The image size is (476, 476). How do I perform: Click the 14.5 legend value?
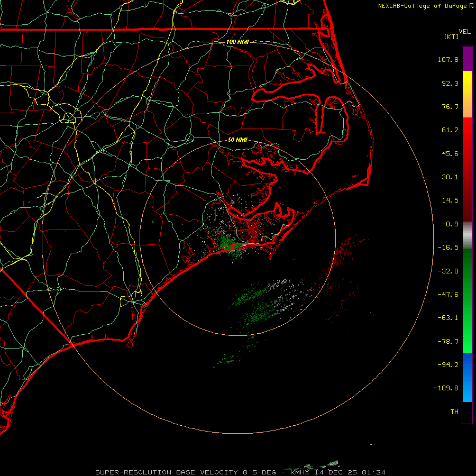[x=450, y=200]
